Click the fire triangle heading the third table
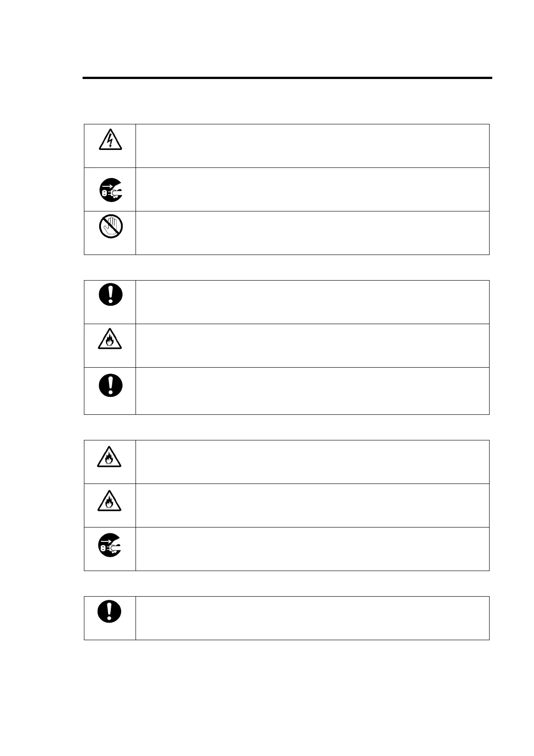 tap(110, 456)
